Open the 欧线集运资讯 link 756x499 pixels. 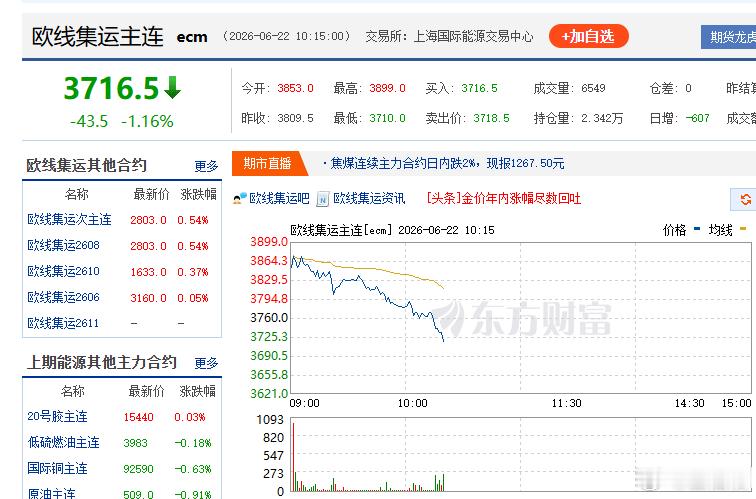click(369, 199)
